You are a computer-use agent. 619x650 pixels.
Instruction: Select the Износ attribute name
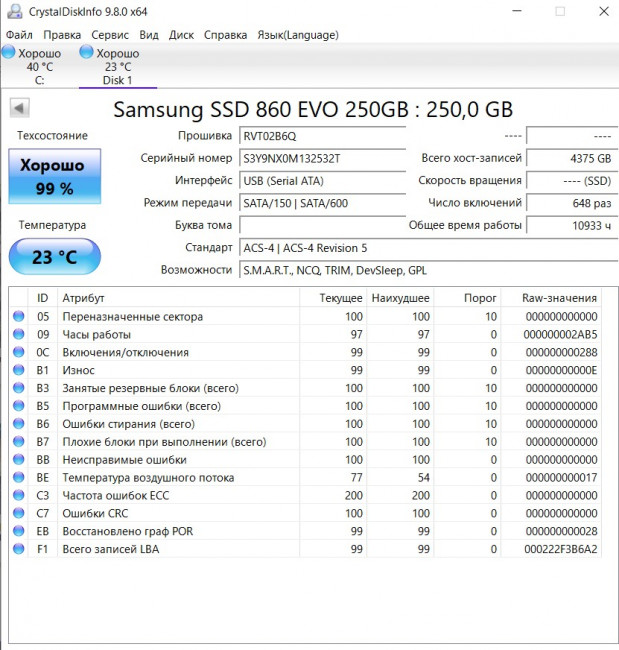click(x=78, y=370)
